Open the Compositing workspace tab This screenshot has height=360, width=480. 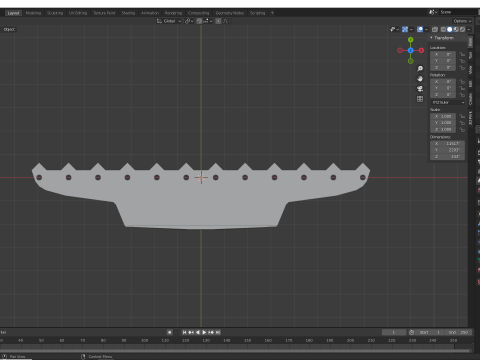coord(199,13)
